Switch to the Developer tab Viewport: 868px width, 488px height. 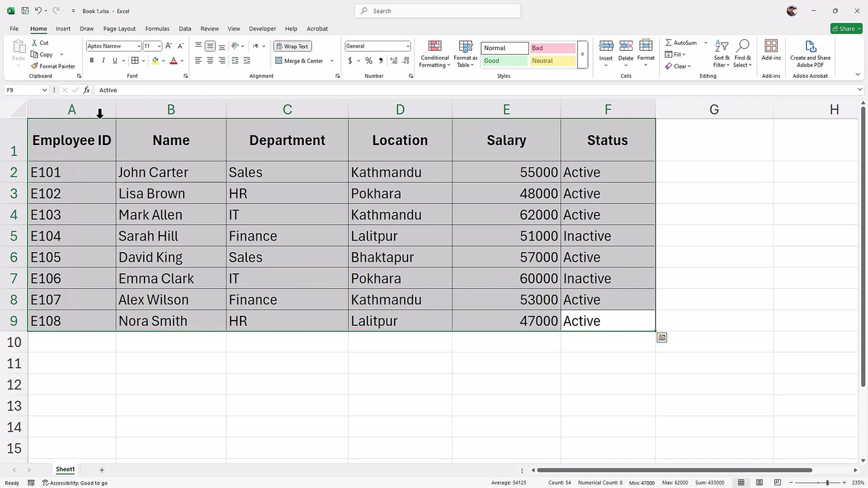[x=262, y=28]
